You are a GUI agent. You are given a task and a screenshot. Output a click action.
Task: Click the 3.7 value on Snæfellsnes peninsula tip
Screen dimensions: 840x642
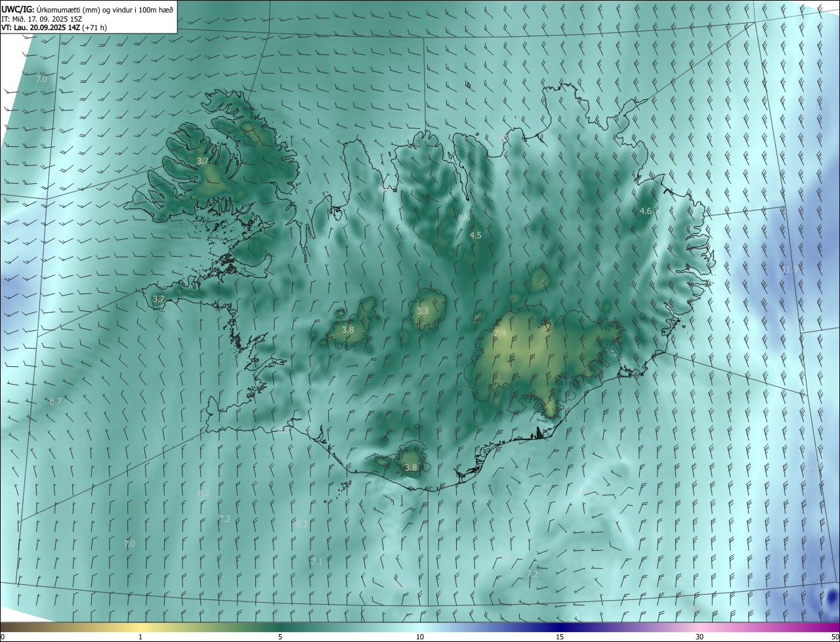(x=158, y=299)
